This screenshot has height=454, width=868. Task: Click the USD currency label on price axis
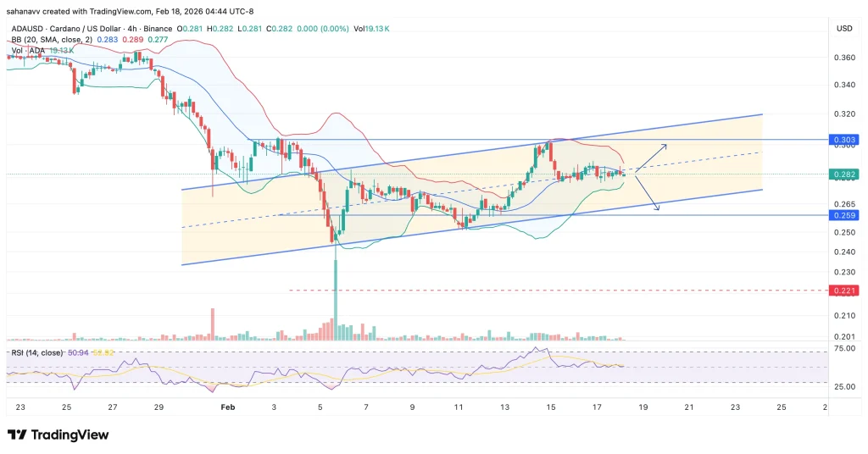pos(844,29)
